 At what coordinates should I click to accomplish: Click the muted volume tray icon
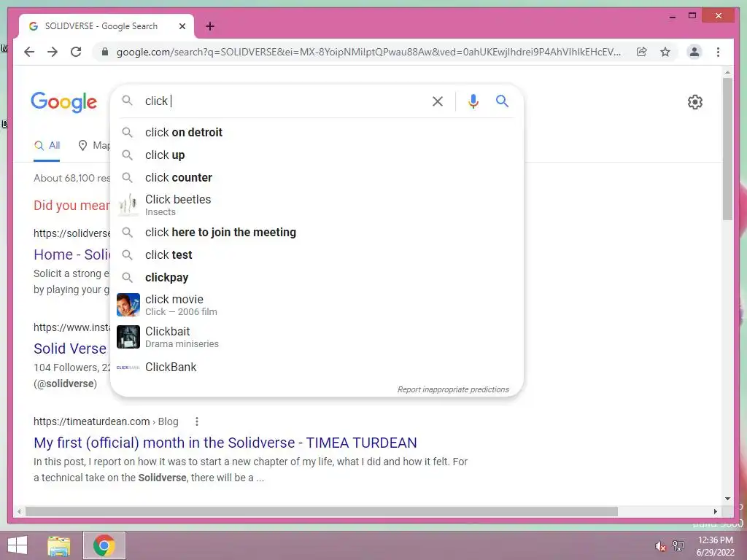coord(660,545)
